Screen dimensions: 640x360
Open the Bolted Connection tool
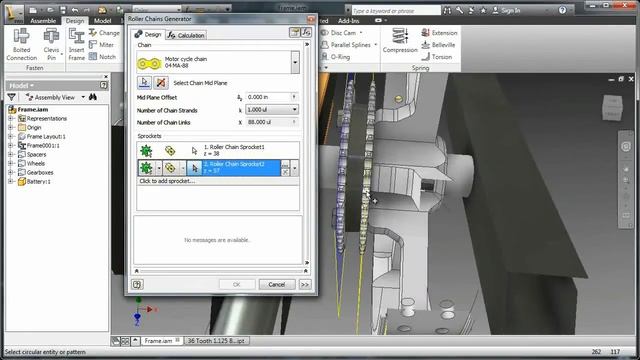tap(21, 44)
